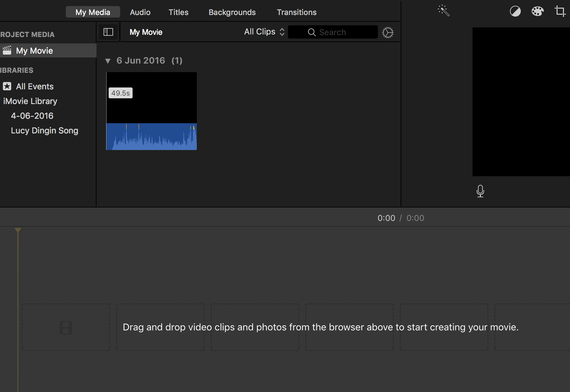Select the cropping tool
The image size is (570, 392).
click(560, 11)
